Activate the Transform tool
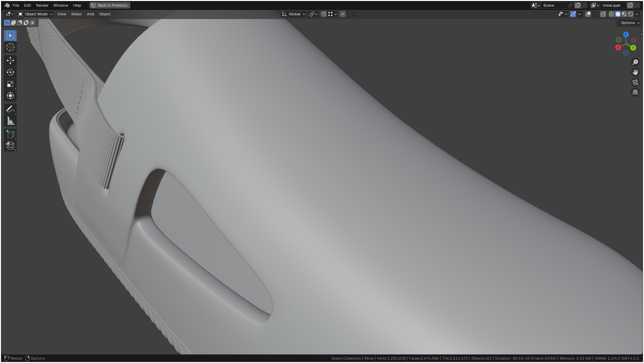 click(10, 96)
